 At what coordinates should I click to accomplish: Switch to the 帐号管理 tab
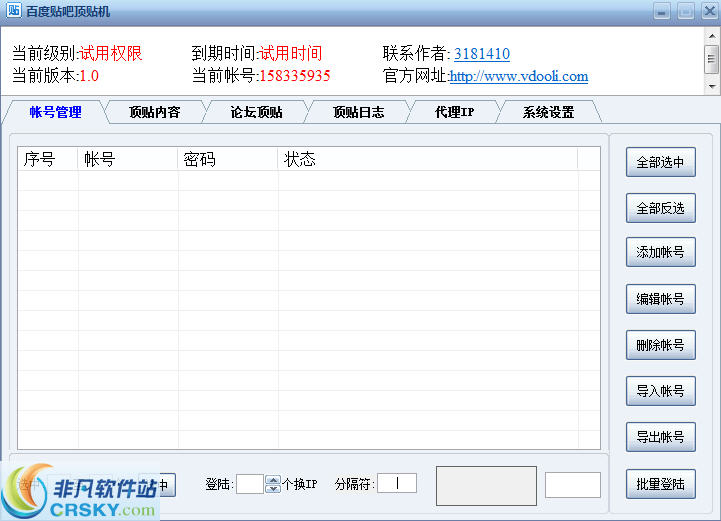point(56,112)
